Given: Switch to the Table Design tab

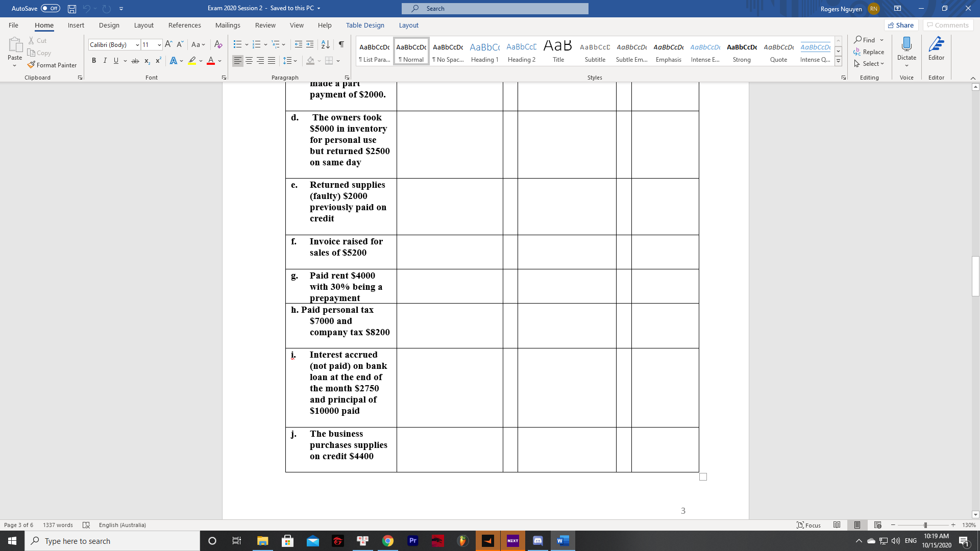Looking at the screenshot, I should (365, 25).
